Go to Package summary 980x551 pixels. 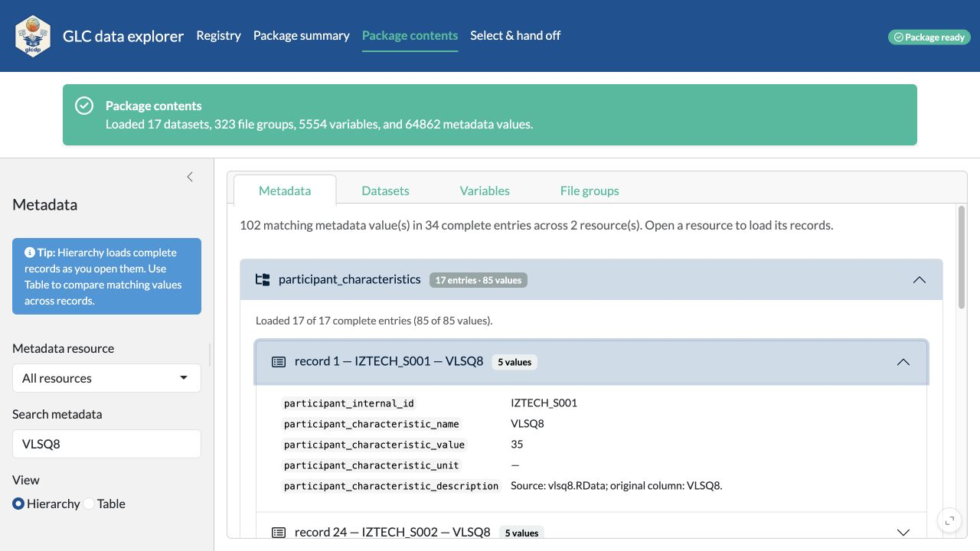tap(302, 36)
